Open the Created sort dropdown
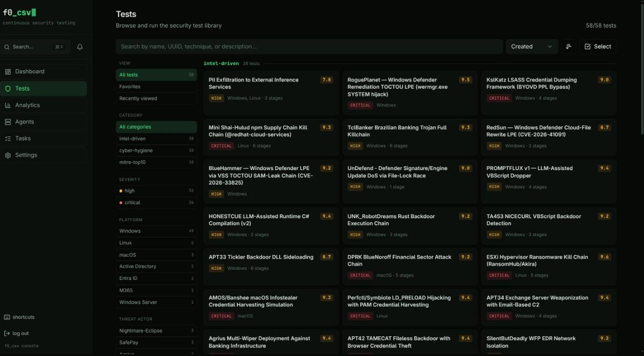The image size is (644, 356). tap(532, 46)
